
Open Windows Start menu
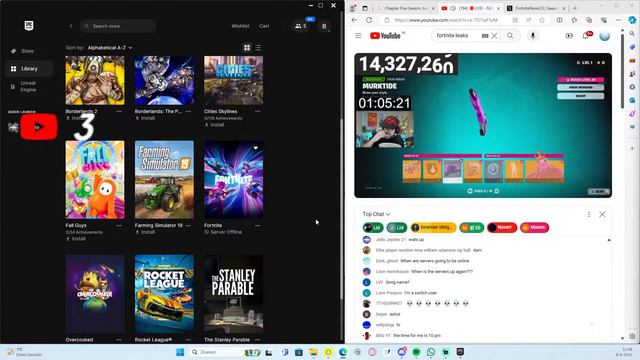180,352
